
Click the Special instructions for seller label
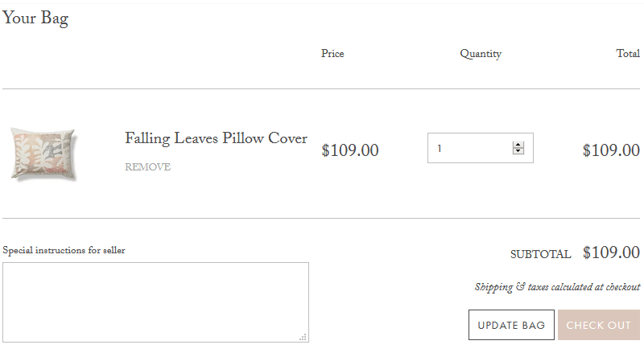point(64,250)
